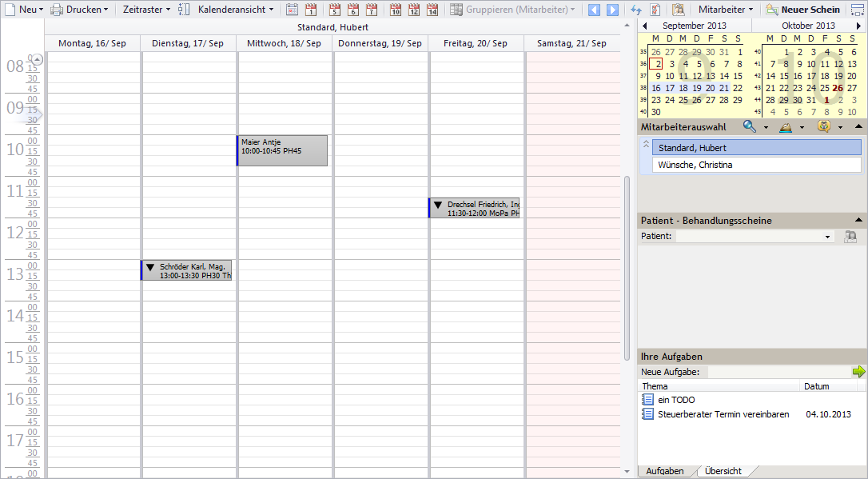Click the Neue Aufgabe input field

[x=778, y=372]
